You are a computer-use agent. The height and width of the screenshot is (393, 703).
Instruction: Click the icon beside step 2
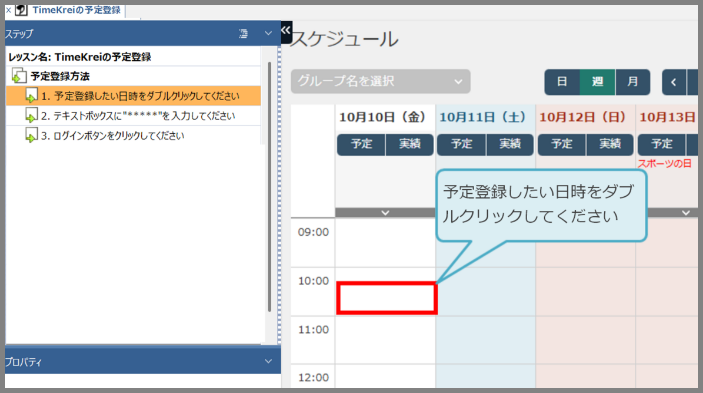[31, 115]
